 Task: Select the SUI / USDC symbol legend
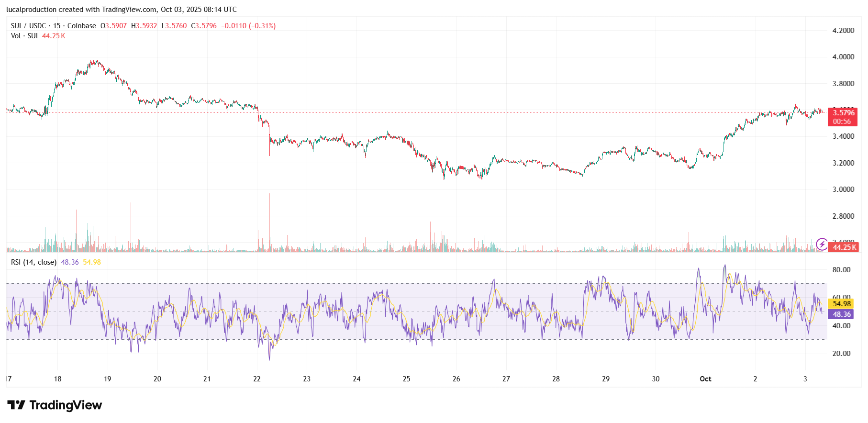point(53,26)
